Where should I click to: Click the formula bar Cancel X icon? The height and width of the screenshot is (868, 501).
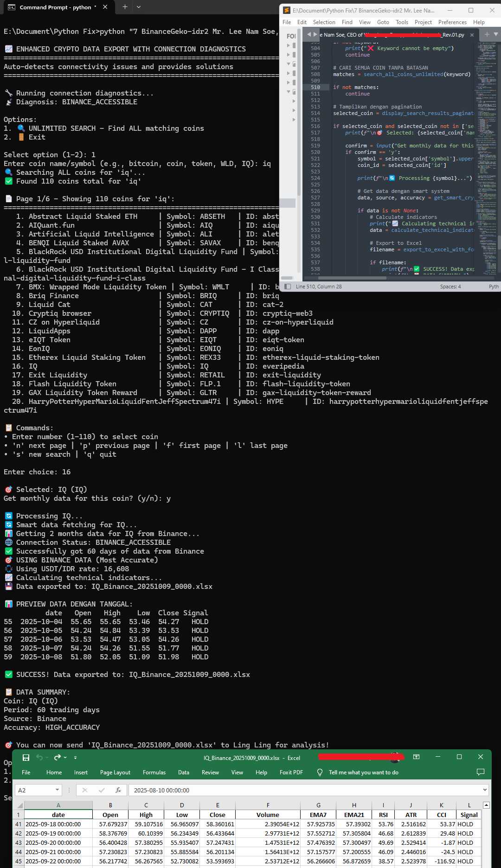click(85, 790)
